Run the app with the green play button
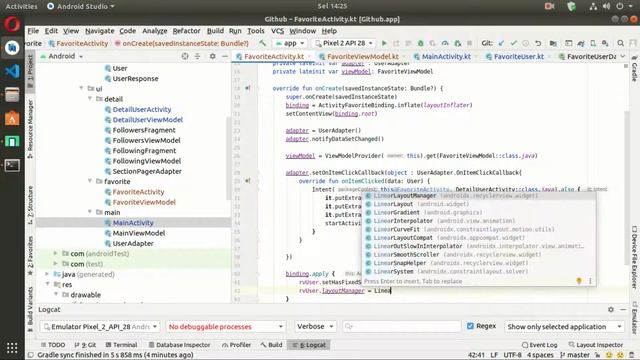This screenshot has width=640, height=360. tap(384, 43)
